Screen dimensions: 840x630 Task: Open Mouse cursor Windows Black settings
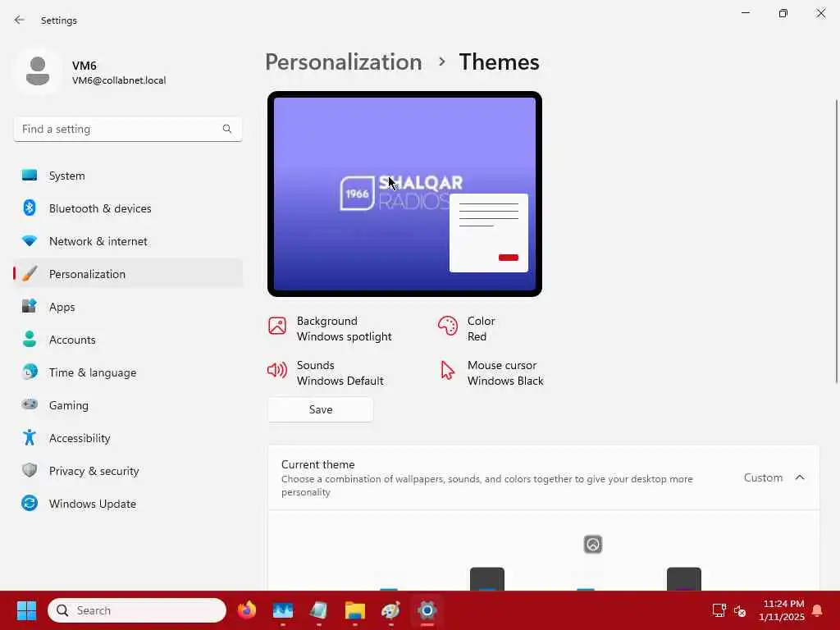[491, 373]
